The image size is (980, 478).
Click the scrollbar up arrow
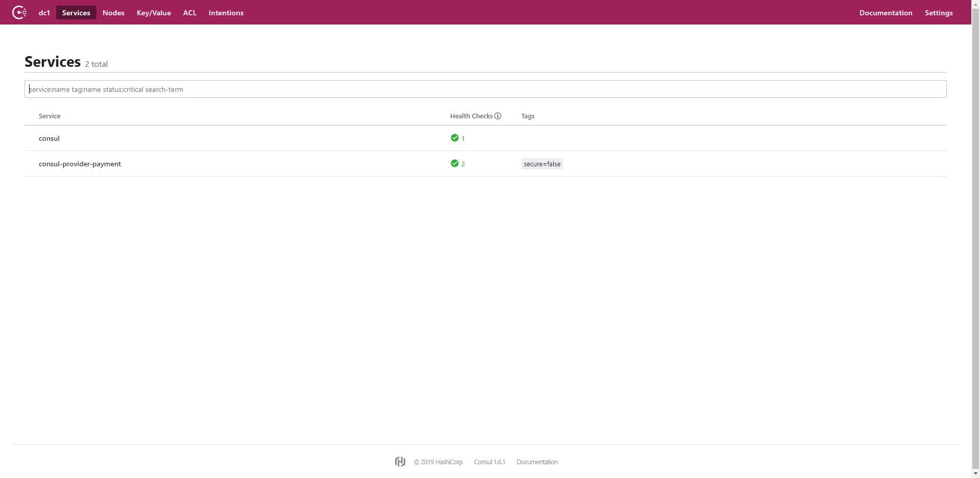[975, 4]
